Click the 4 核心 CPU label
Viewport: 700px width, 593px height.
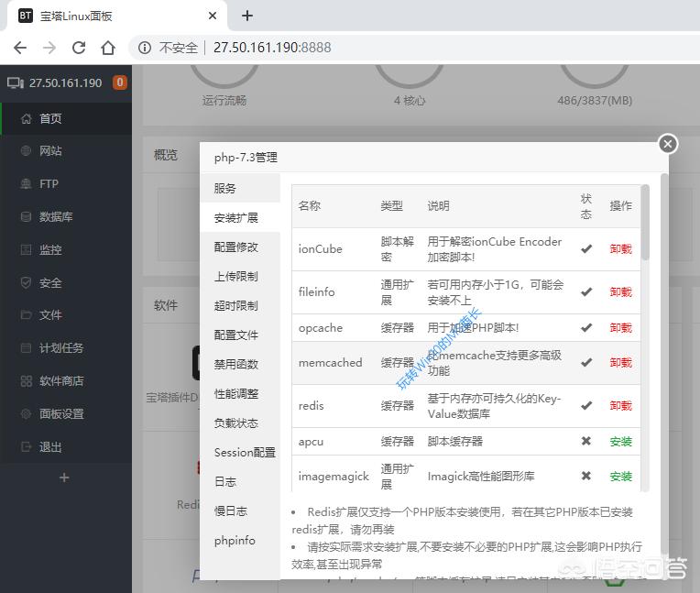(410, 101)
